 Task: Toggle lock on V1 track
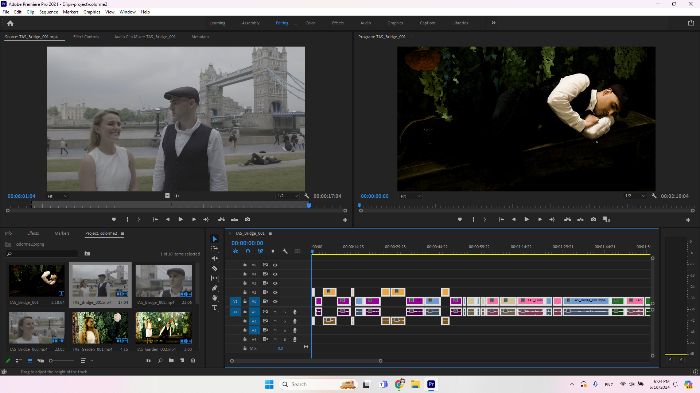click(x=245, y=301)
